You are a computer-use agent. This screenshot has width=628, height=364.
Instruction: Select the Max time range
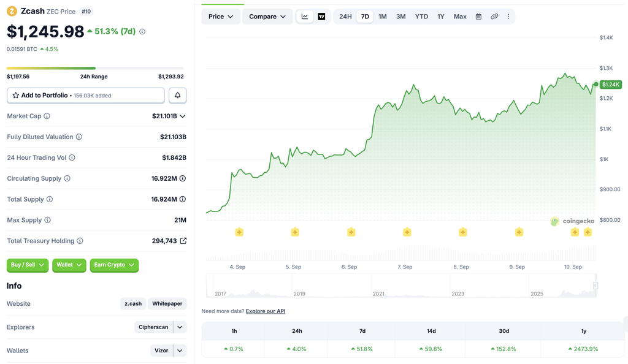(460, 17)
